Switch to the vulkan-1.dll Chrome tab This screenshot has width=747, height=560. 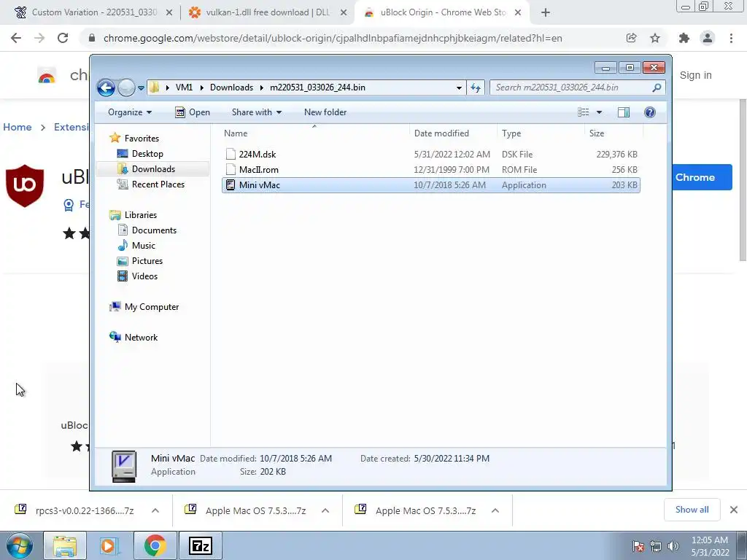pyautogui.click(x=268, y=12)
